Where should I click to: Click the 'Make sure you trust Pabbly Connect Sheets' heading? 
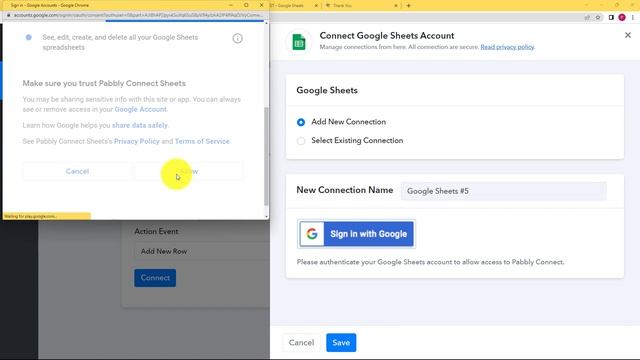pos(104,83)
